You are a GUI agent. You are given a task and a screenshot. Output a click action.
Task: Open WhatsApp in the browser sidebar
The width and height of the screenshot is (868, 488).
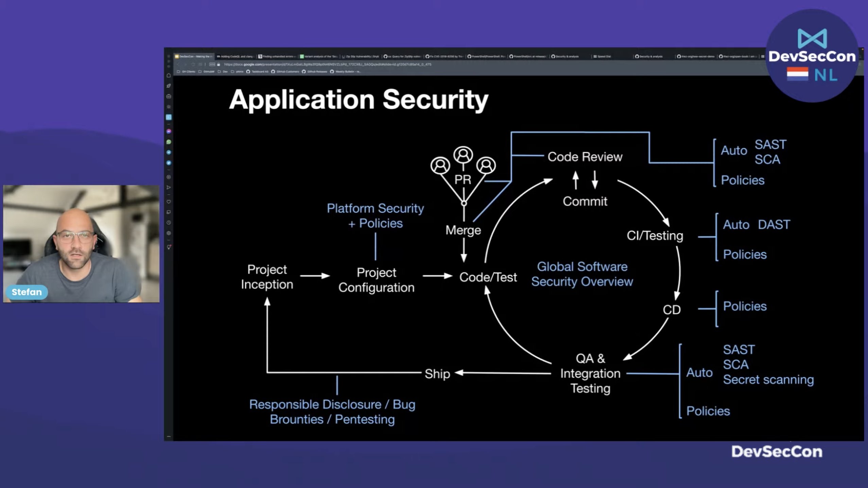click(x=169, y=142)
